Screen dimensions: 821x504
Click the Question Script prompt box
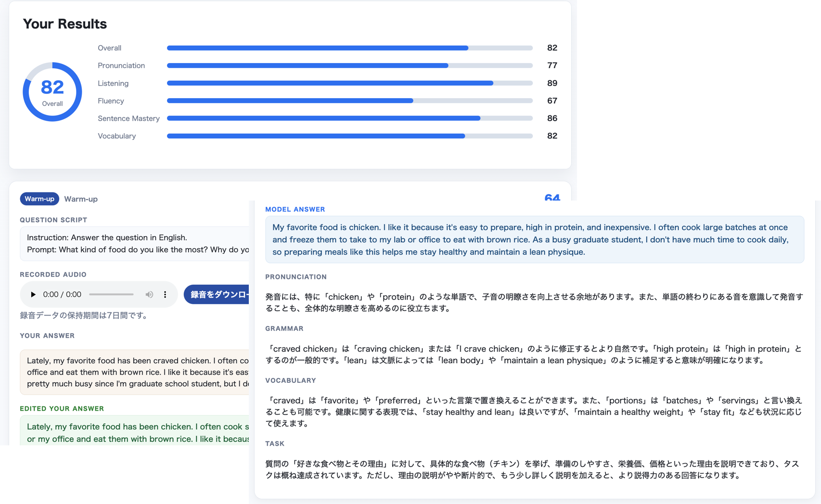[x=134, y=244]
